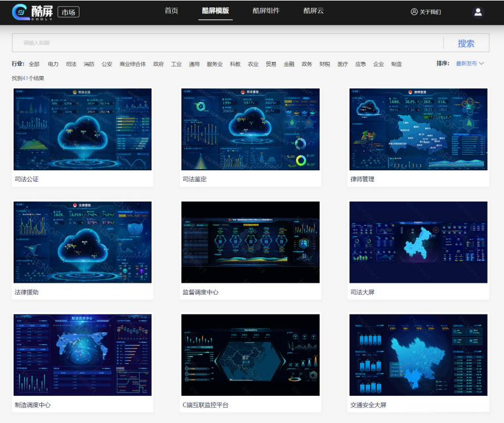Viewport: 504px width, 423px height.
Task: Filter by industry 农业
Action: tap(253, 64)
